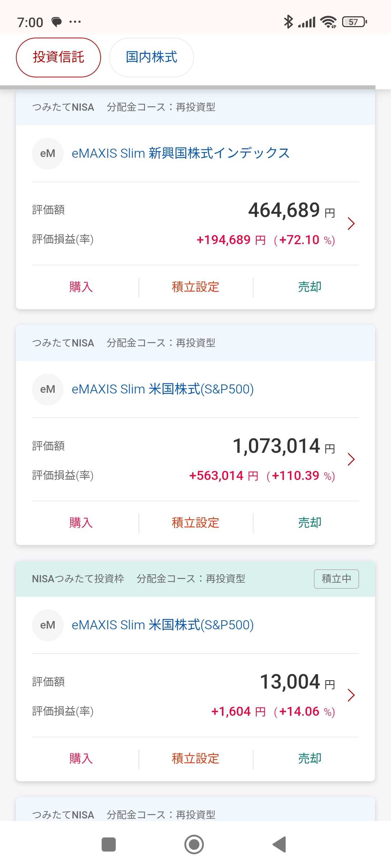This screenshot has width=391, height=868.
Task: Expand details chevron for the 464,689円 holding
Action: [x=351, y=224]
